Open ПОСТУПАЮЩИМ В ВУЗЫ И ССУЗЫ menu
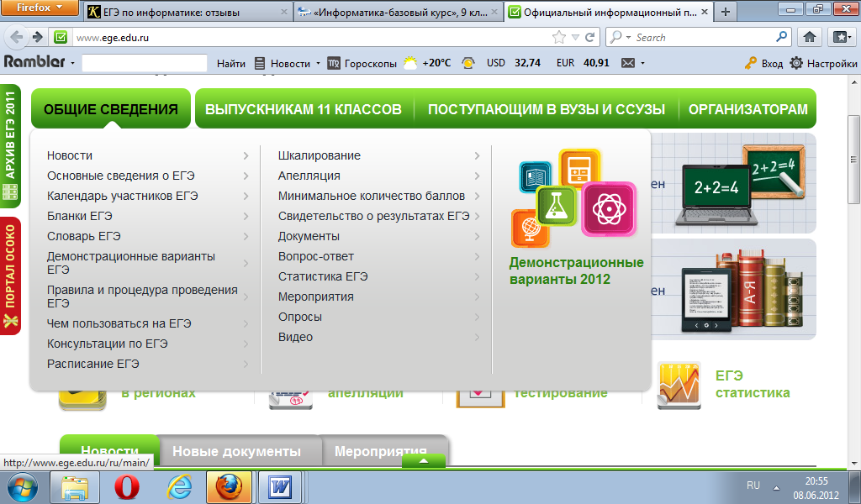 point(547,109)
